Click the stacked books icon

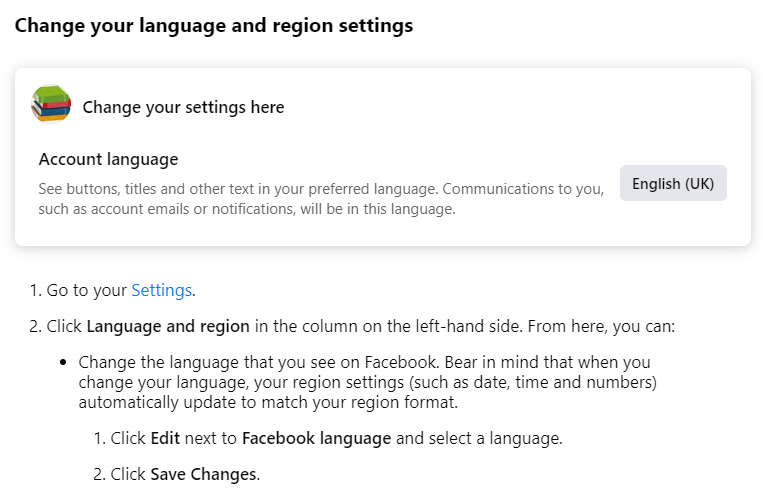(51, 105)
